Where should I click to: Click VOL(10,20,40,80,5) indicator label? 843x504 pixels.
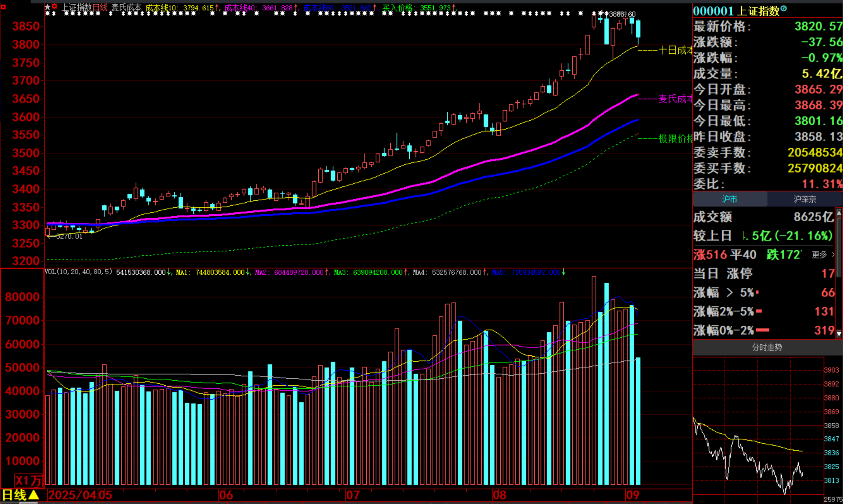pyautogui.click(x=78, y=272)
